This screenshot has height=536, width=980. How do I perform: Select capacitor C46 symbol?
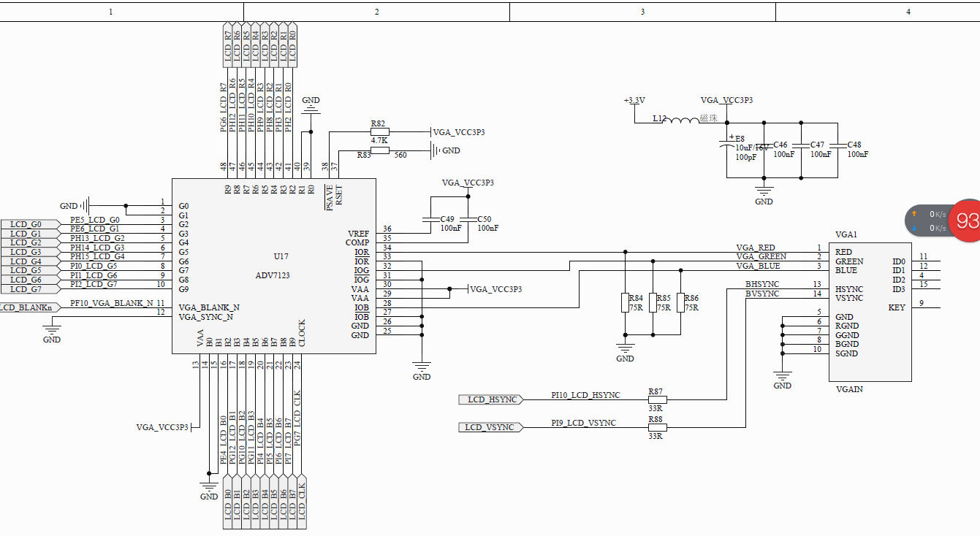click(764, 145)
